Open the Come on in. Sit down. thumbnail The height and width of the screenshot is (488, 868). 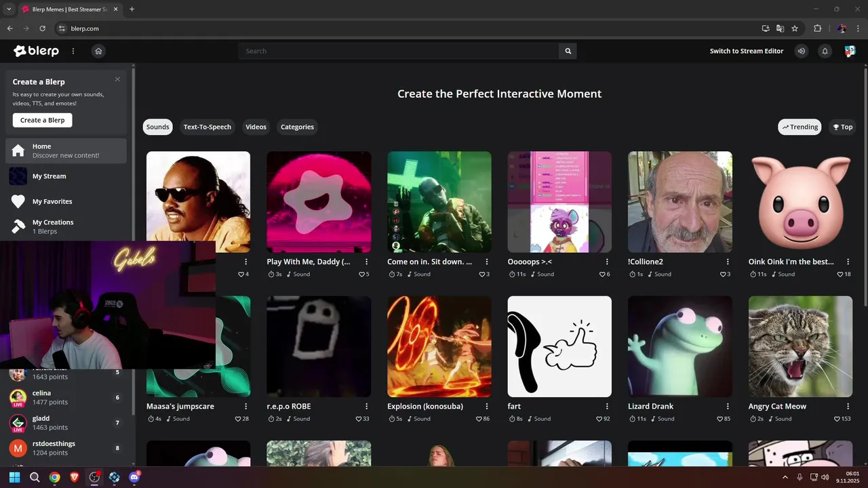click(x=439, y=202)
